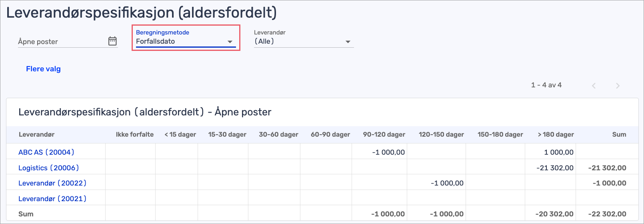The height and width of the screenshot is (224, 644).
Task: Click the 60-90 dager column header
Action: point(330,135)
